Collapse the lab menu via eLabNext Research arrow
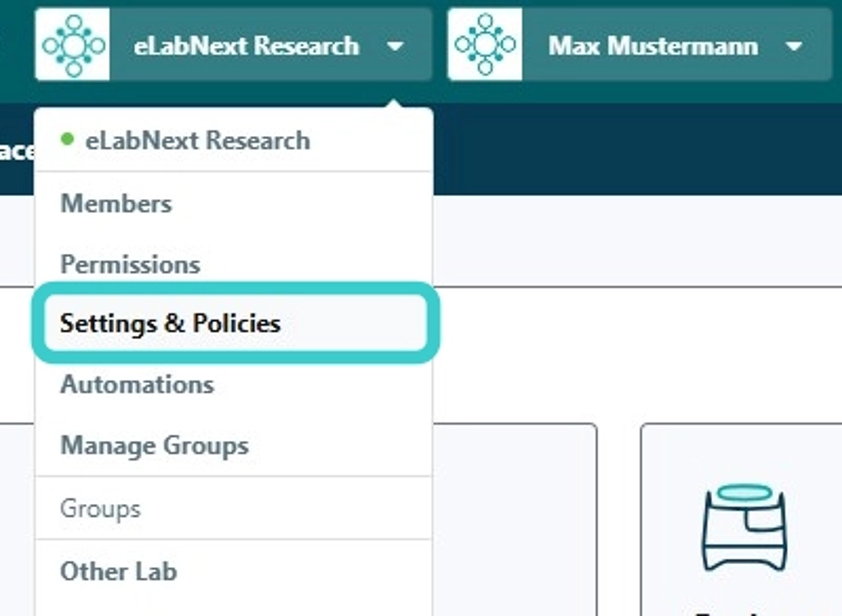The height and width of the screenshot is (616, 842). [395, 46]
